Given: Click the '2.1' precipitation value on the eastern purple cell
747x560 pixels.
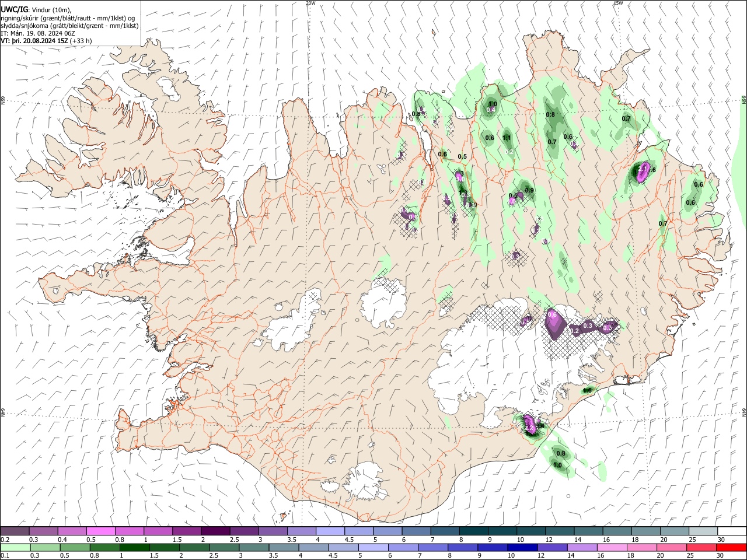Looking at the screenshot, I should point(643,168).
